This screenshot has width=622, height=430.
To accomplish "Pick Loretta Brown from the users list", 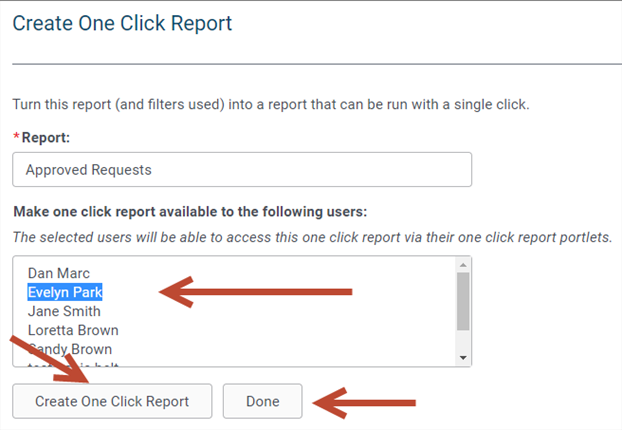I will (73, 330).
